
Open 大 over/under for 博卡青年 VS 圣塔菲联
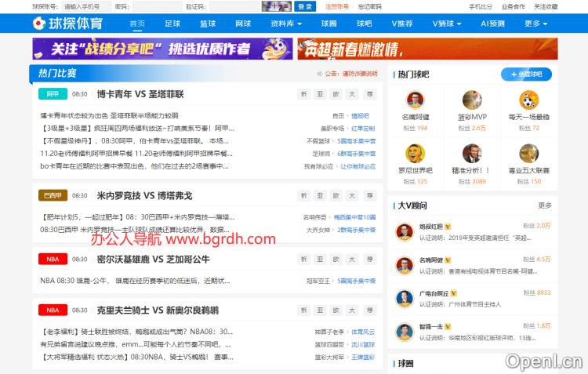point(352,94)
